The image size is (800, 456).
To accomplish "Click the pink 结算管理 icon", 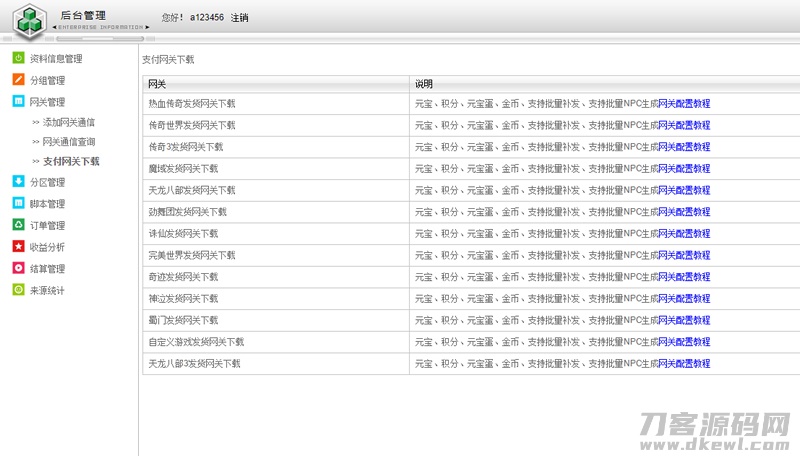I will 18,268.
